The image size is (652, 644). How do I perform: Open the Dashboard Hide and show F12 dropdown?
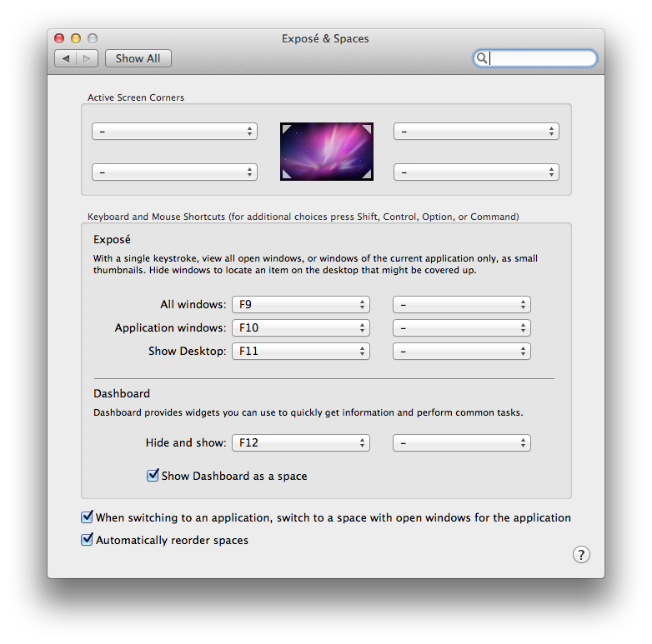click(x=301, y=442)
